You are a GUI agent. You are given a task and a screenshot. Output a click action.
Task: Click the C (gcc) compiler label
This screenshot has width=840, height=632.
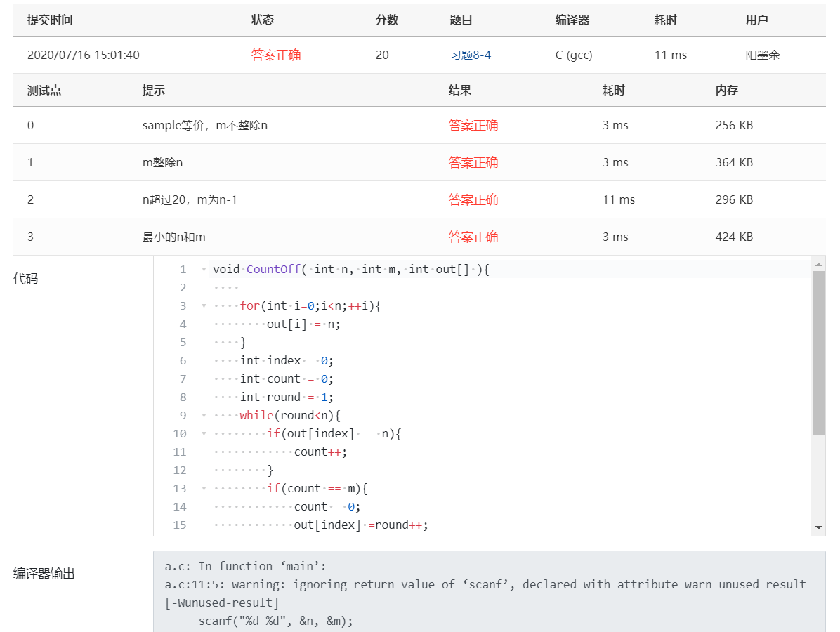(574, 54)
